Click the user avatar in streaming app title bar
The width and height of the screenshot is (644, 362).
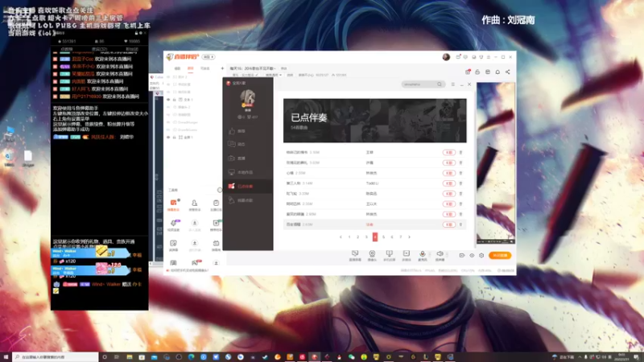coord(446,57)
